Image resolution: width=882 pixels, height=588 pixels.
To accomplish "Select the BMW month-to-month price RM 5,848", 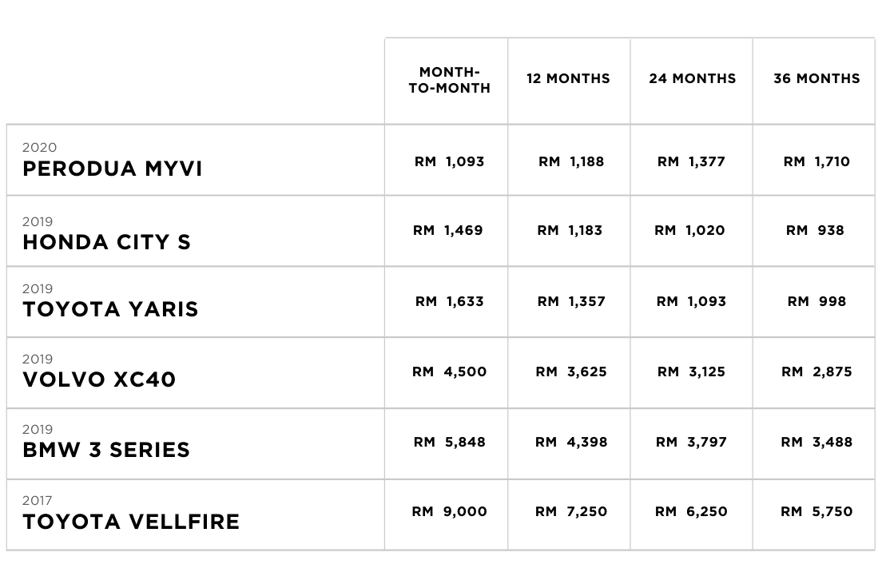I will click(x=450, y=443).
